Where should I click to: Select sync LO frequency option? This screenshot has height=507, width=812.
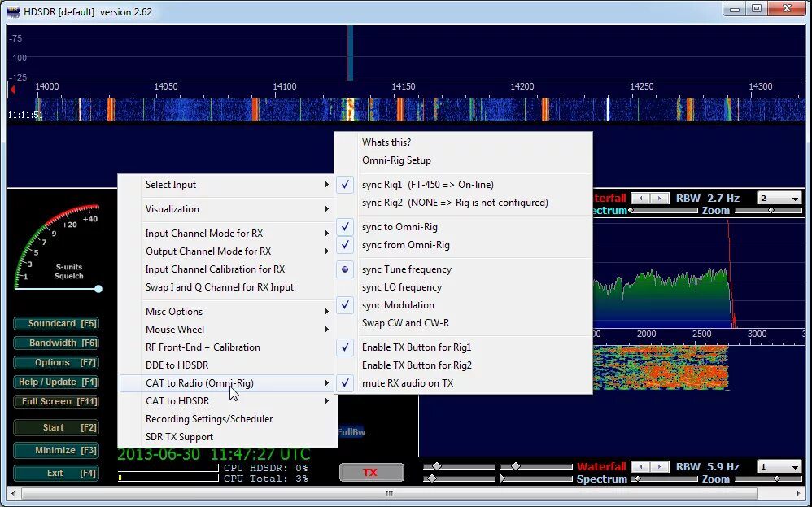pyautogui.click(x=464, y=287)
